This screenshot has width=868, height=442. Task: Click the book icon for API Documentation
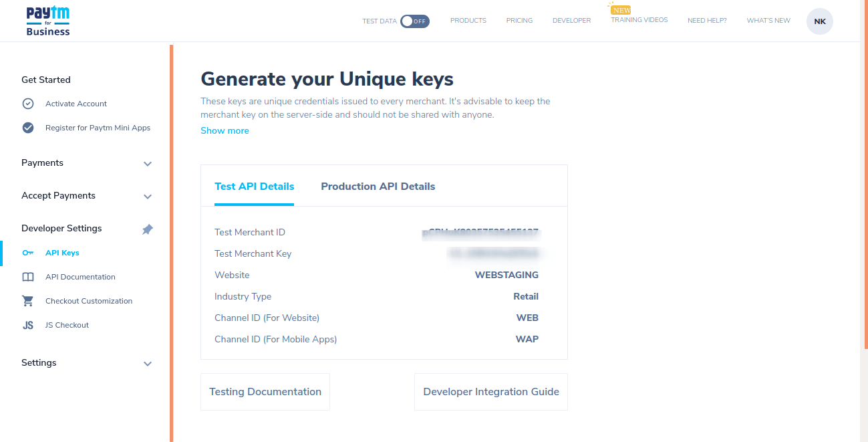[x=28, y=277]
